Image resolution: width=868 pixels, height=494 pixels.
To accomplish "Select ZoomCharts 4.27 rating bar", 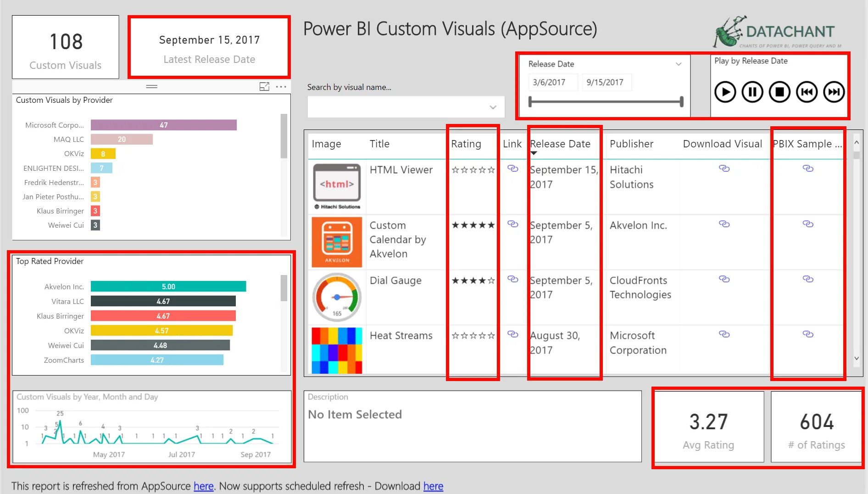I will click(157, 360).
